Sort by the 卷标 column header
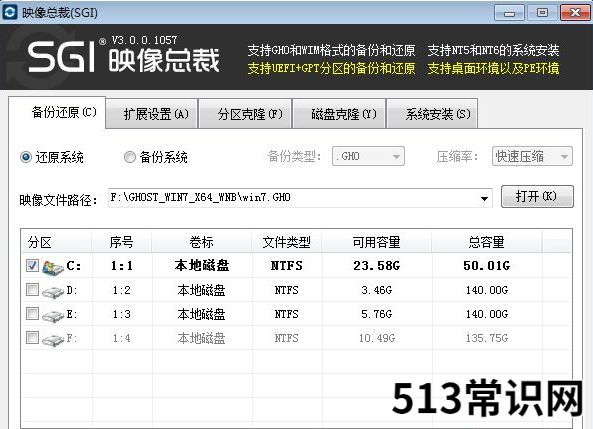This screenshot has width=593, height=429. [x=202, y=242]
